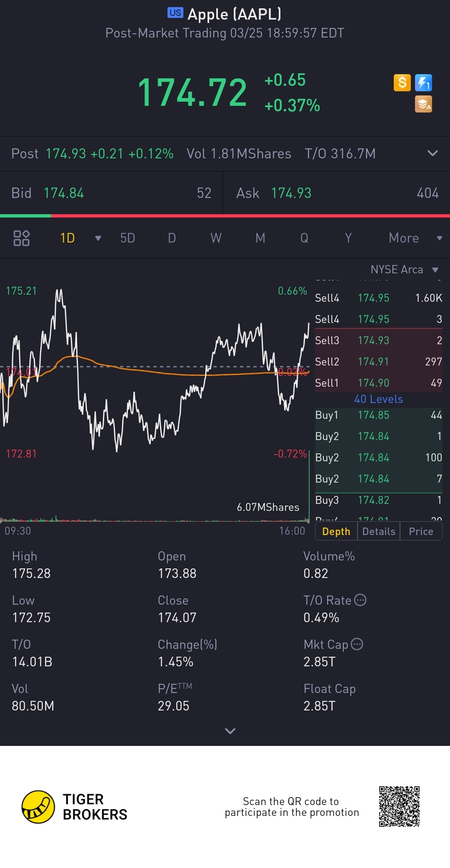Tap the T/O 14.01B value
Screen dimensions: 450x868
pyautogui.click(x=32, y=662)
